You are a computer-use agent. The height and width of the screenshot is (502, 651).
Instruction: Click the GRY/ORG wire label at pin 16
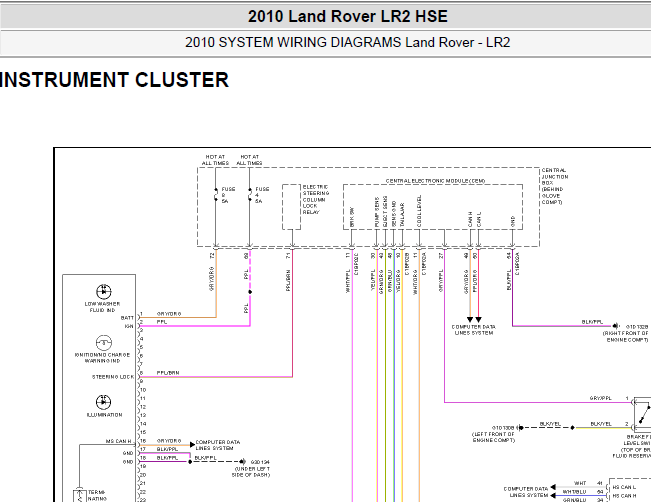tap(169, 441)
